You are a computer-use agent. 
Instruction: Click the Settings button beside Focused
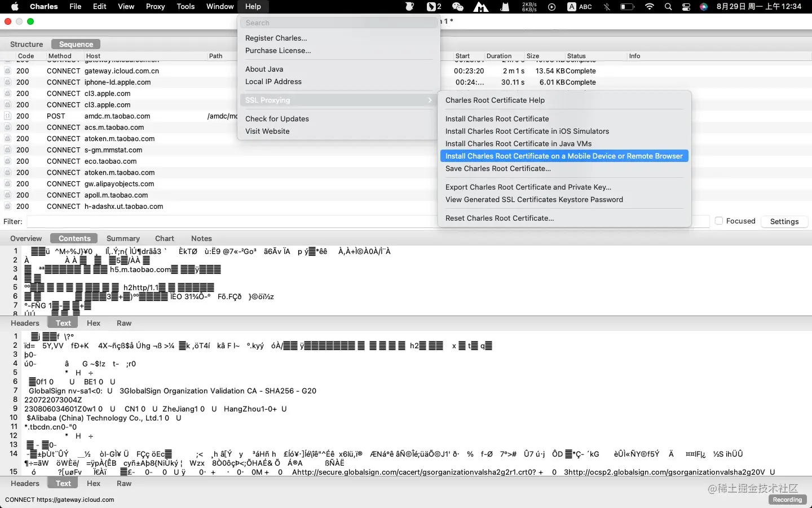point(784,221)
